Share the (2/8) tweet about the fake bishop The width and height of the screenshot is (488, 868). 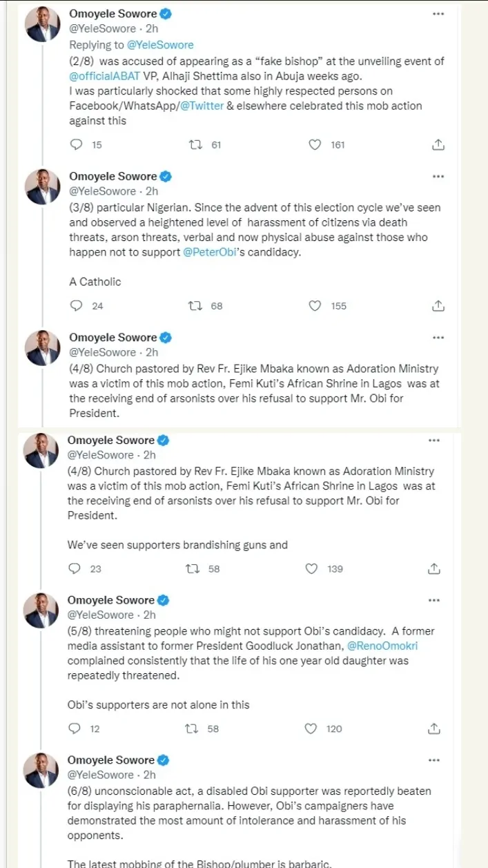pyautogui.click(x=437, y=145)
